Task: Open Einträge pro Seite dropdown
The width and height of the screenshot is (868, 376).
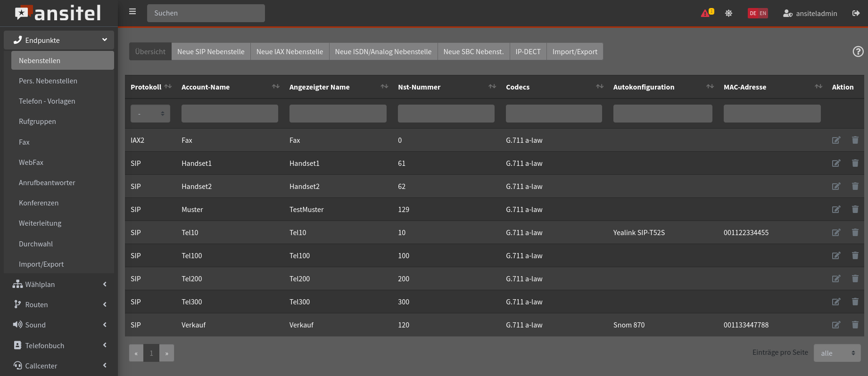Action: coord(837,353)
